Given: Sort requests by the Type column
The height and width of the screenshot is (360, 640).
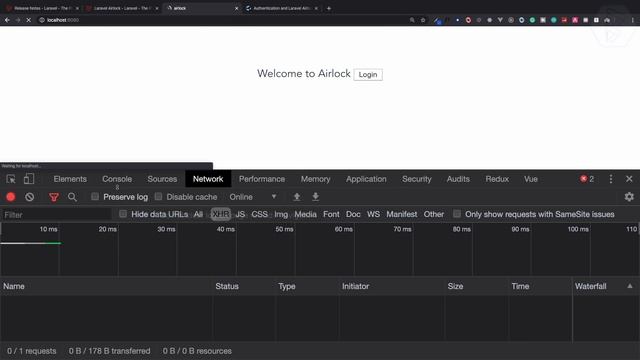Looking at the screenshot, I should point(307,286).
